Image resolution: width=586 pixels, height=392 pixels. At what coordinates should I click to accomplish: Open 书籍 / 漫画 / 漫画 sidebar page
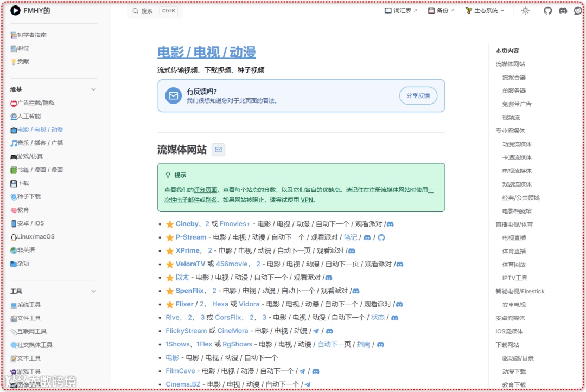(x=37, y=170)
